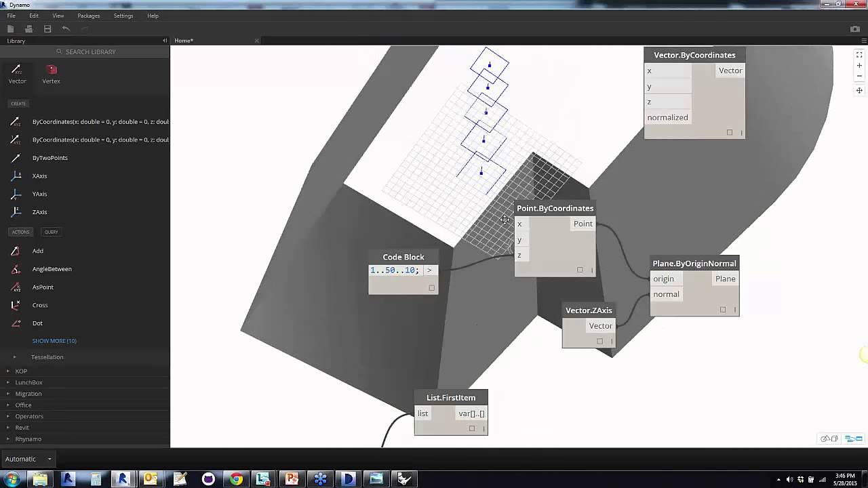
Task: Open the Dynamo icon in the taskbar
Action: tap(406, 480)
